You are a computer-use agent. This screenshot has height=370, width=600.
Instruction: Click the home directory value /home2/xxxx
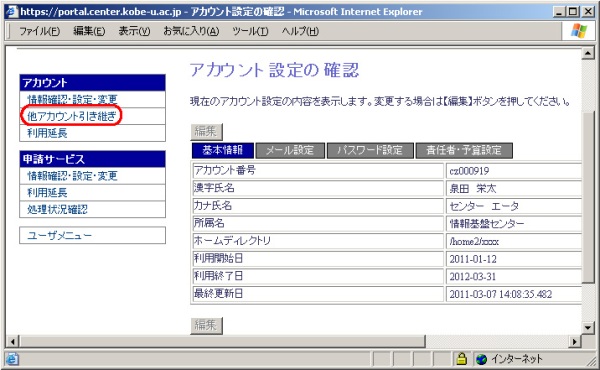474,241
